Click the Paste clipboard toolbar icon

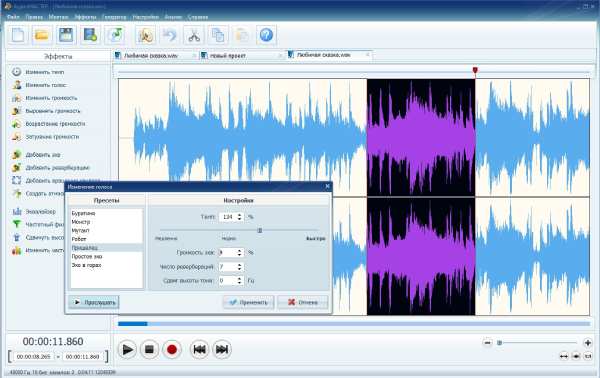click(x=242, y=35)
